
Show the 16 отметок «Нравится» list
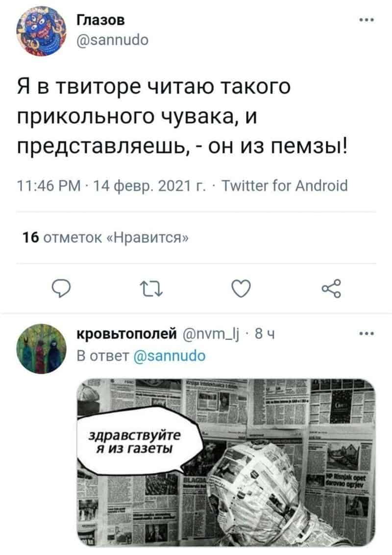[x=105, y=237]
